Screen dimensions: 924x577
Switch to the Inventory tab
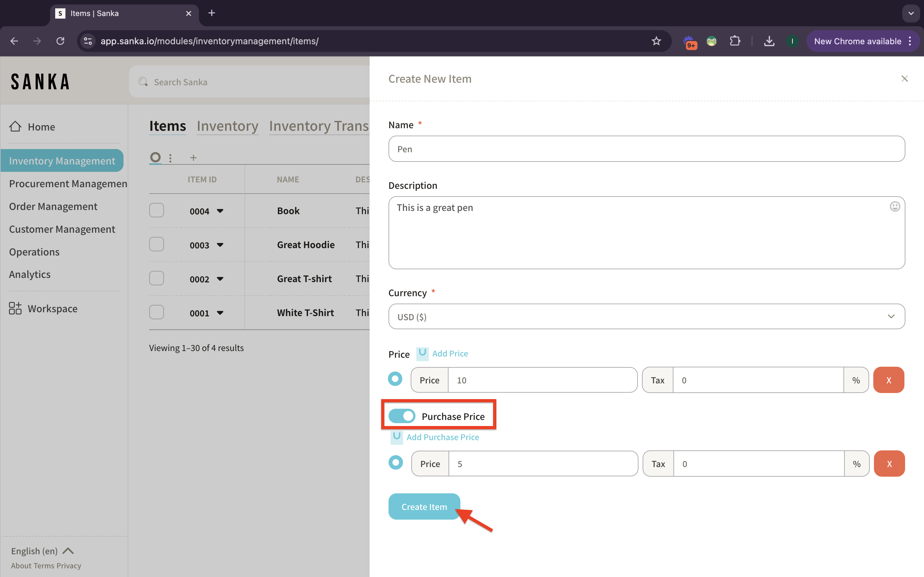point(227,126)
